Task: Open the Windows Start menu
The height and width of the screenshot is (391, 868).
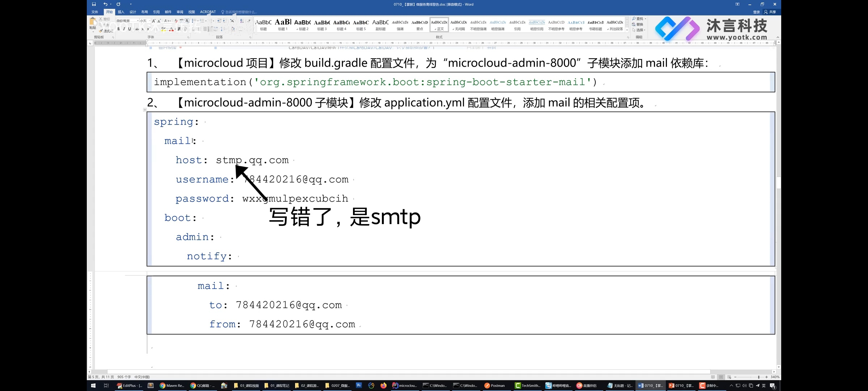Action: tap(93, 386)
